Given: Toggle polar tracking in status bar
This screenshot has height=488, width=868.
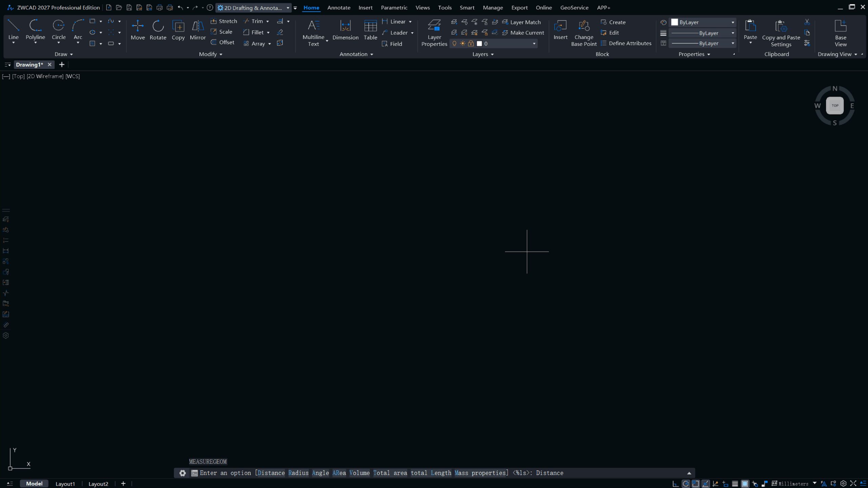Looking at the screenshot, I should pos(686,484).
